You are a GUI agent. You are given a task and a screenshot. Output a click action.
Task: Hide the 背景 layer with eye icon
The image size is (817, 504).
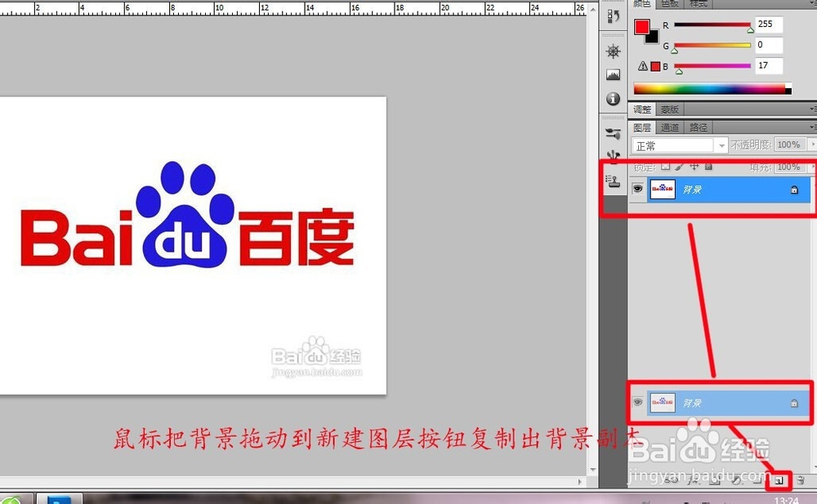(637, 189)
